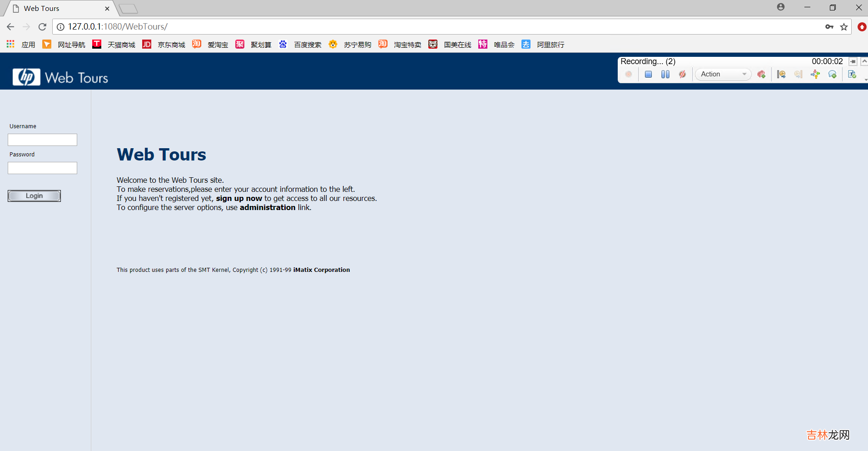Insert comment with speech bubble icon
The width and height of the screenshot is (868, 451).
click(832, 75)
